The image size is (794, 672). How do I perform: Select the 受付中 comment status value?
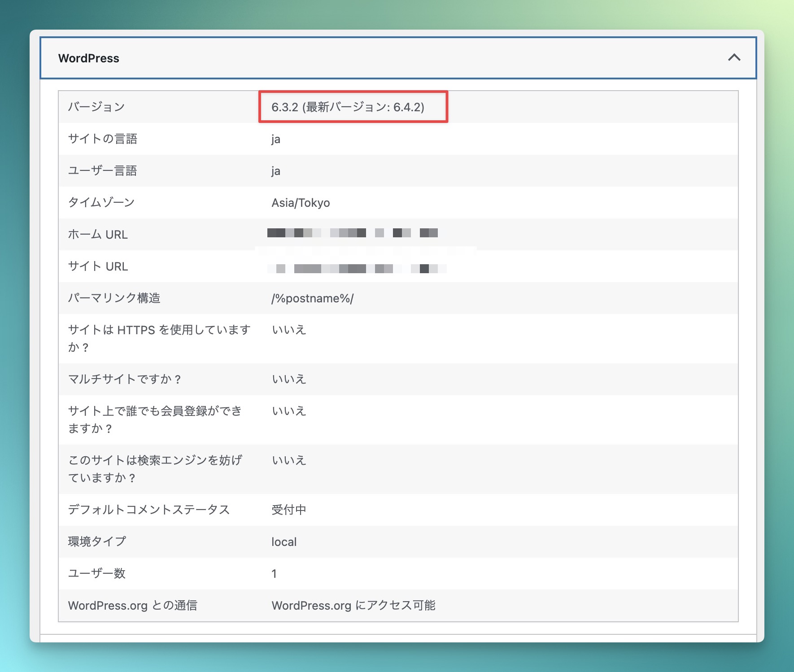coord(289,510)
